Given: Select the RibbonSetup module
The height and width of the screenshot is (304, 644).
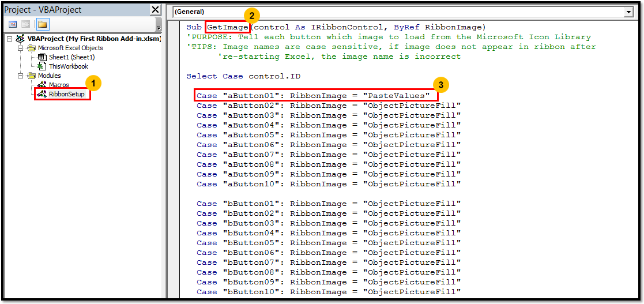Looking at the screenshot, I should pyautogui.click(x=66, y=94).
